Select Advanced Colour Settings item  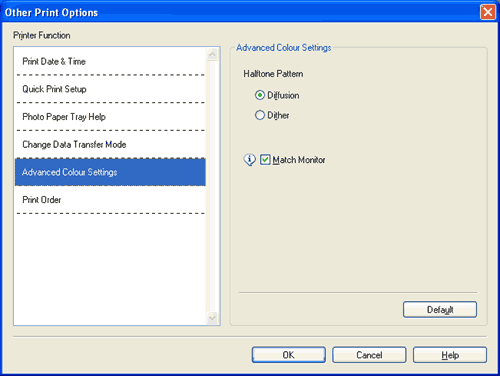(x=110, y=172)
